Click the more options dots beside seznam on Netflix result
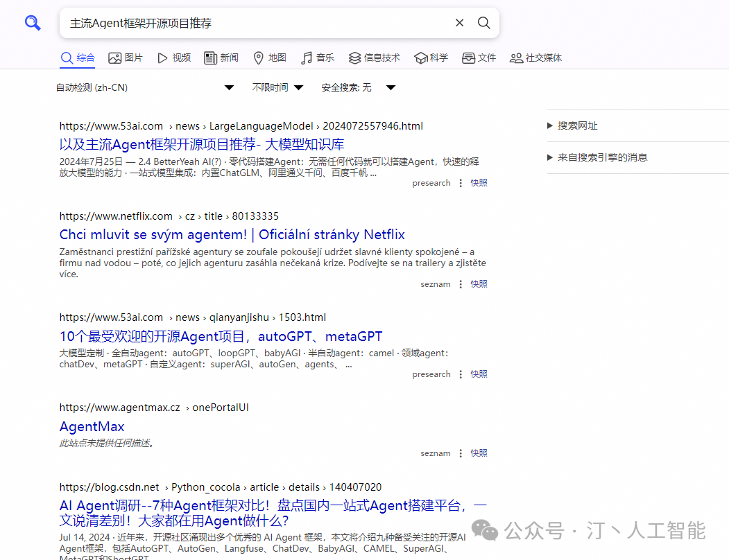This screenshot has width=729, height=560. [461, 284]
